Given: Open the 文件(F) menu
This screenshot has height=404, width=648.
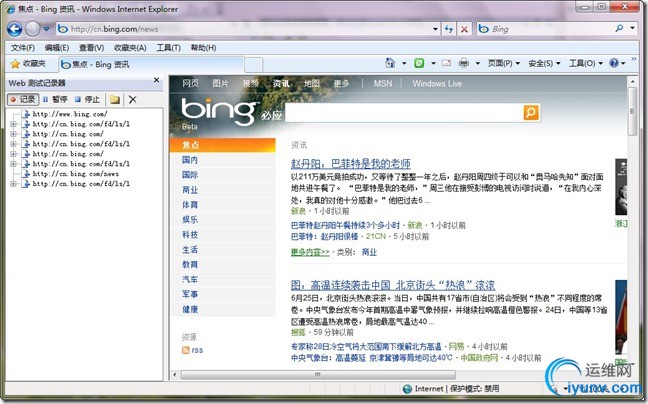Looking at the screenshot, I should coord(23,48).
